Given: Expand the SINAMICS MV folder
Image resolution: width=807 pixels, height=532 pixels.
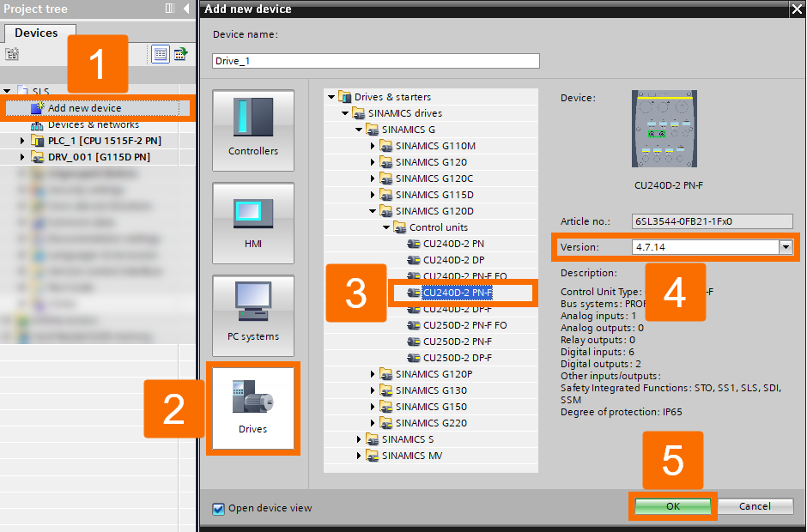Looking at the screenshot, I should pos(359,456).
